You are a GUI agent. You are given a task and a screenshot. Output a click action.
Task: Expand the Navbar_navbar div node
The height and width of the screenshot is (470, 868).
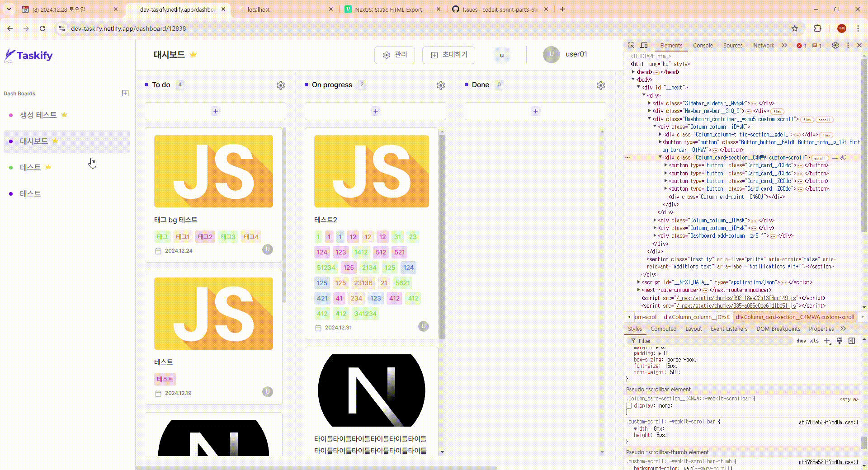tap(650, 111)
